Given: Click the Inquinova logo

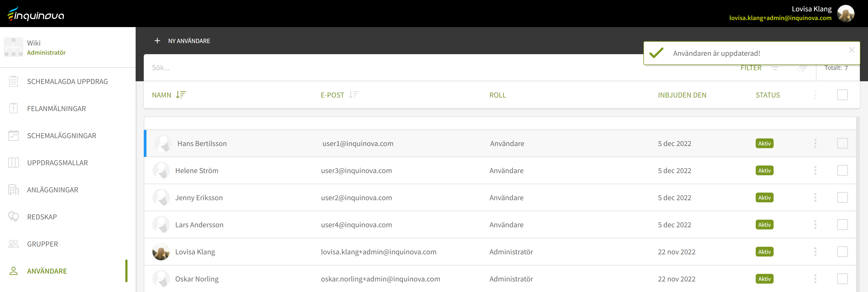Looking at the screenshot, I should (36, 14).
